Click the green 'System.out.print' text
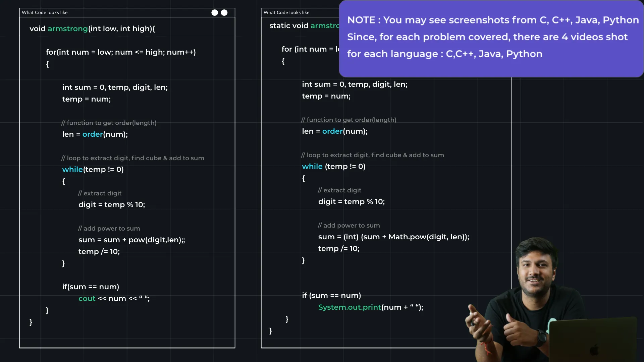 click(x=349, y=307)
